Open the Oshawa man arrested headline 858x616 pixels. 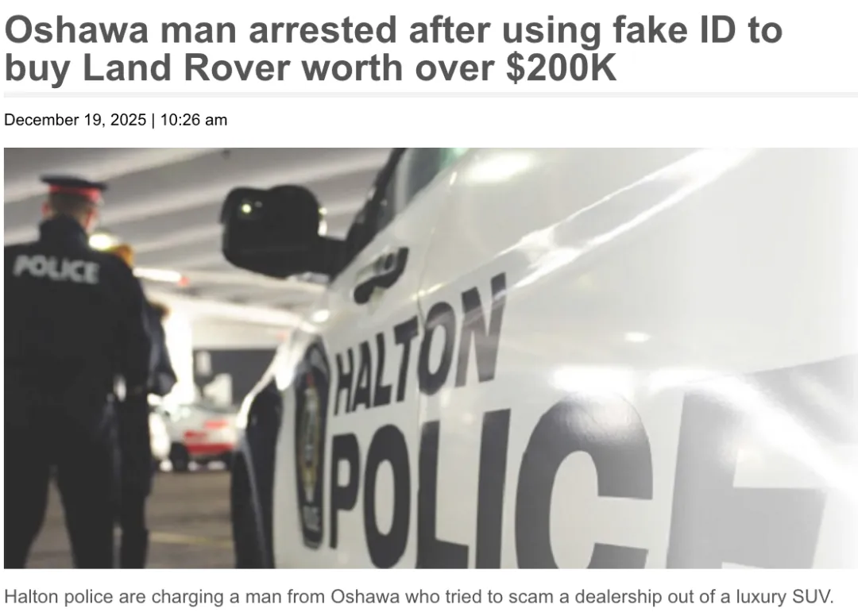point(393,48)
